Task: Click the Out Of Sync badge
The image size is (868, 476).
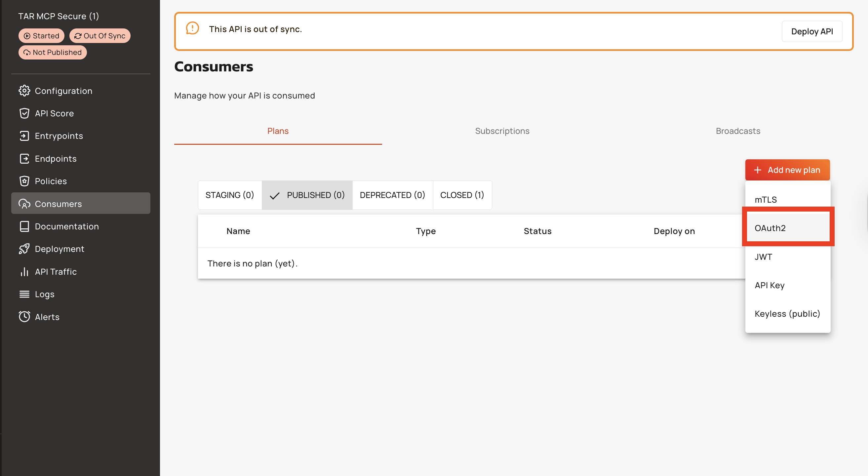Action: pyautogui.click(x=100, y=36)
